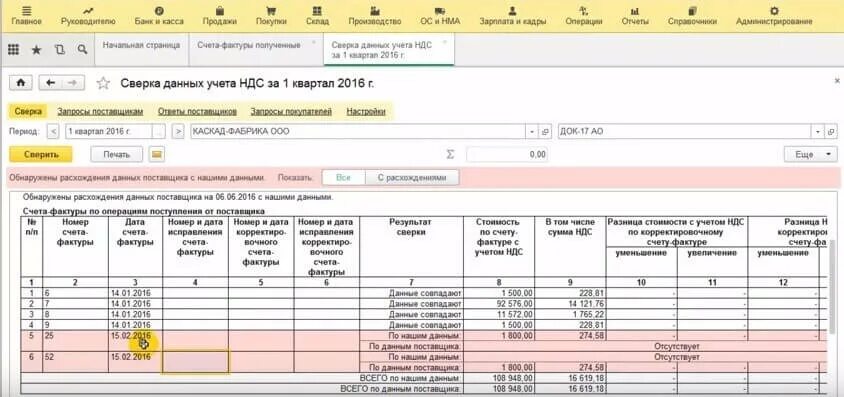Open period selection ellipsis button

[x=159, y=131]
